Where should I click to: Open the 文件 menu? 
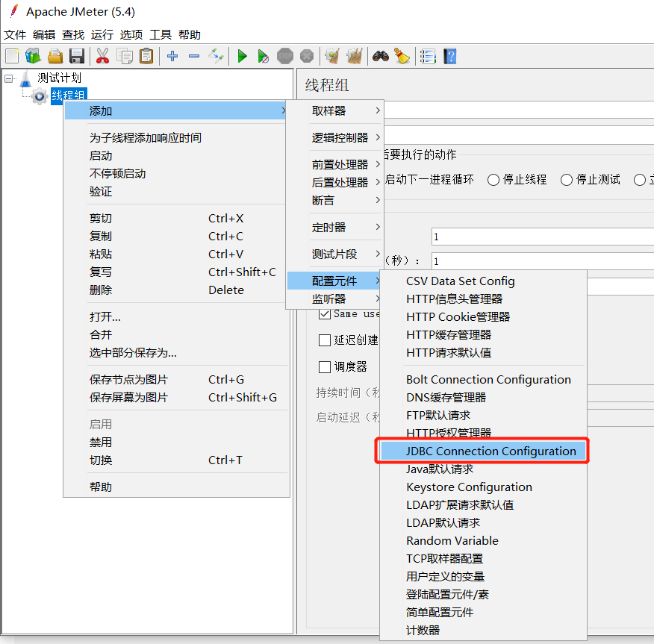15,34
